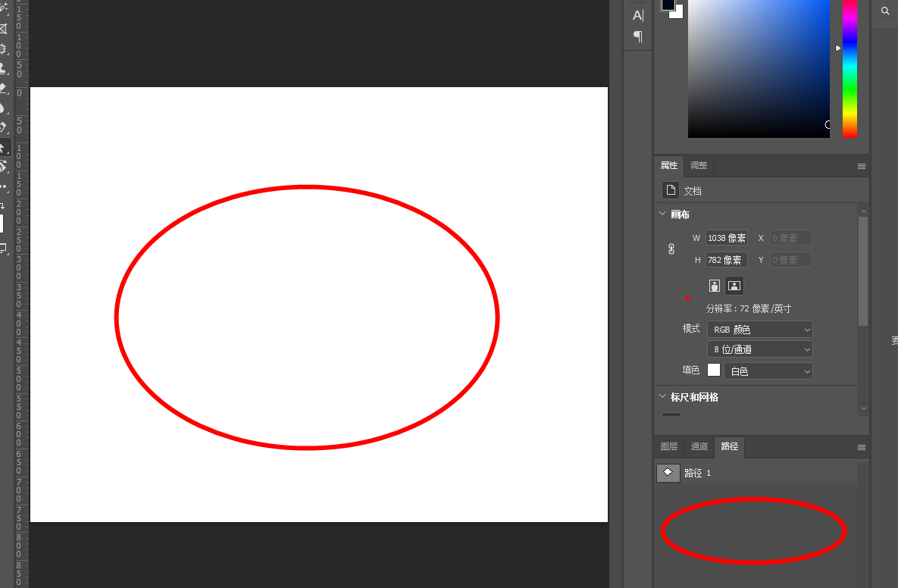The width and height of the screenshot is (898, 588).
Task: Switch to the 图层 tab
Action: [x=669, y=447]
